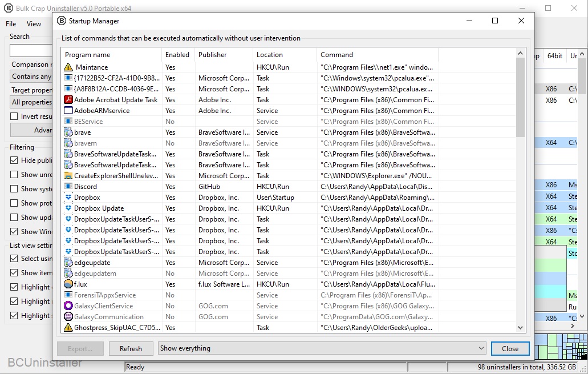Image resolution: width=588 pixels, height=374 pixels.
Task: Click the CreateExplorerShellUnelev... folder icon
Action: coord(68,176)
